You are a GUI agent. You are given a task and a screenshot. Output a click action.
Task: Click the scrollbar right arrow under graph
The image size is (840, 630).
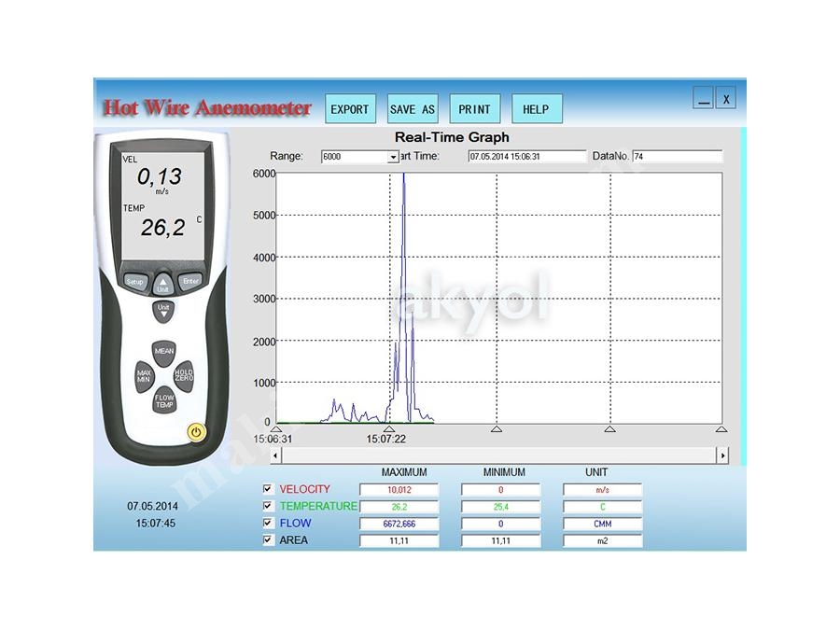coord(722,455)
